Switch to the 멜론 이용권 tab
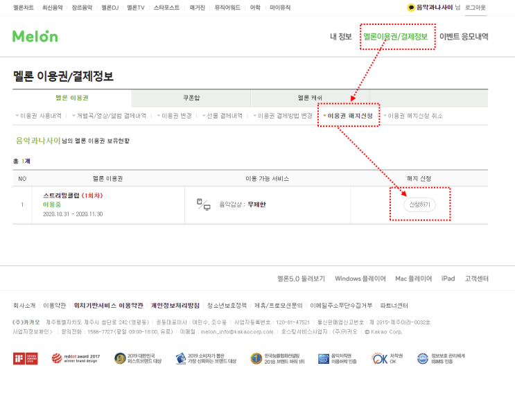Image resolution: width=515 pixels, height=420 pixels. point(72,98)
